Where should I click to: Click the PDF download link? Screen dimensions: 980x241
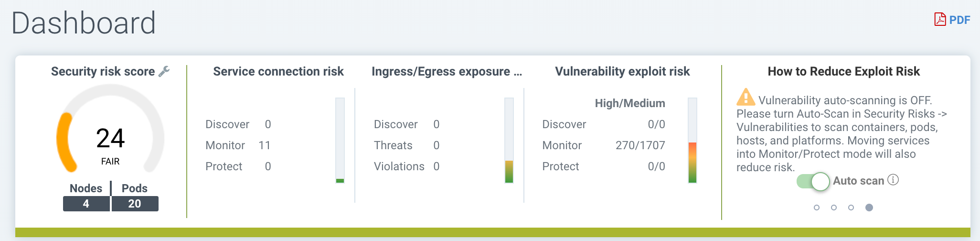click(959, 20)
